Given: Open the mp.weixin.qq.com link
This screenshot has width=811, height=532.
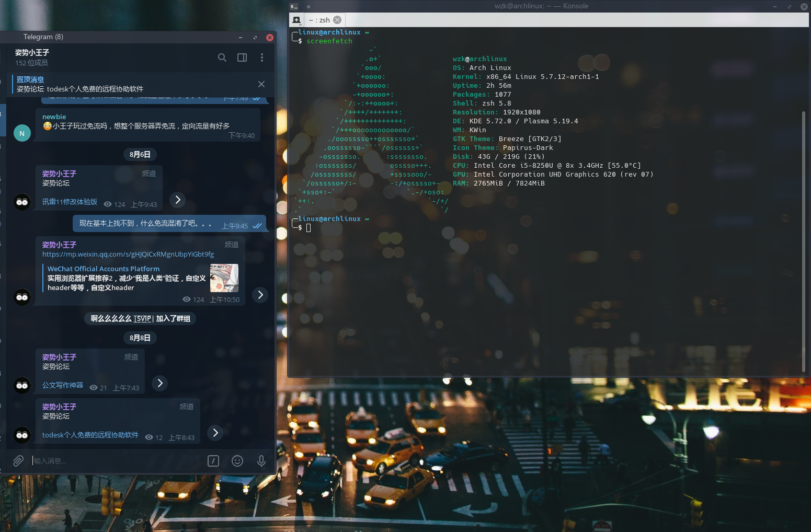Looking at the screenshot, I should coord(128,254).
